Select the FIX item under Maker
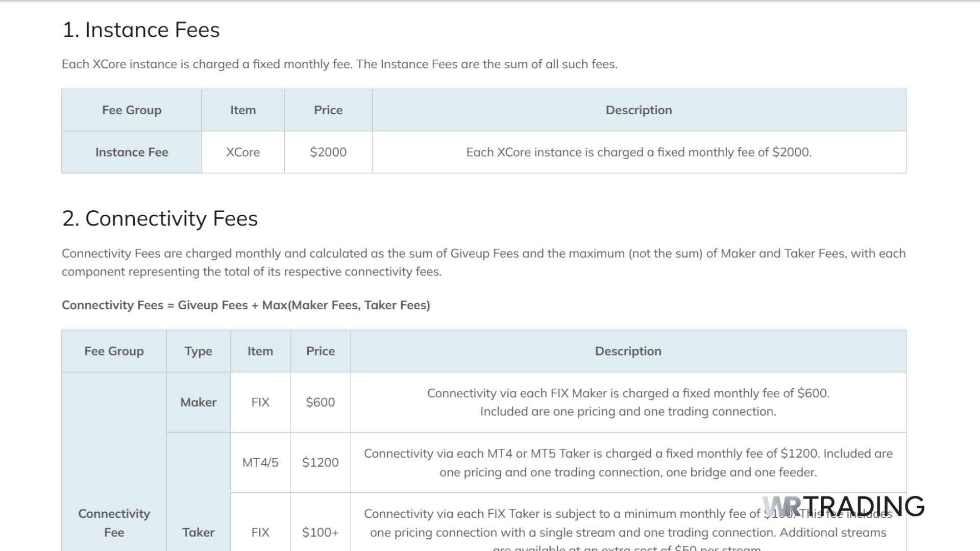980x551 pixels. [x=260, y=402]
